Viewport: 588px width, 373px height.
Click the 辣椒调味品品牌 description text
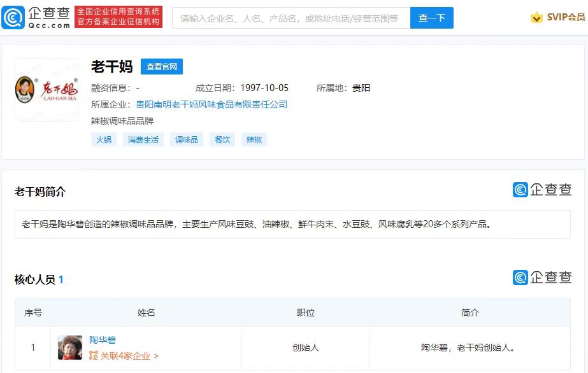tap(122, 121)
